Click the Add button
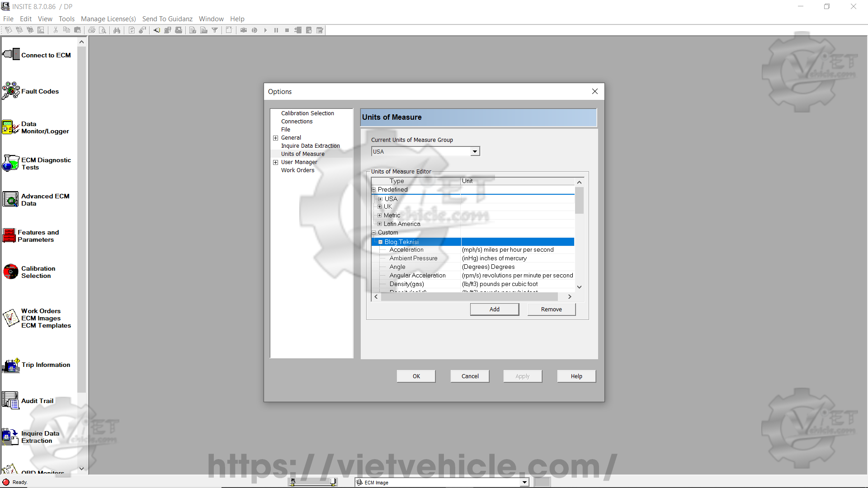The height and width of the screenshot is (488, 868). pyautogui.click(x=494, y=310)
